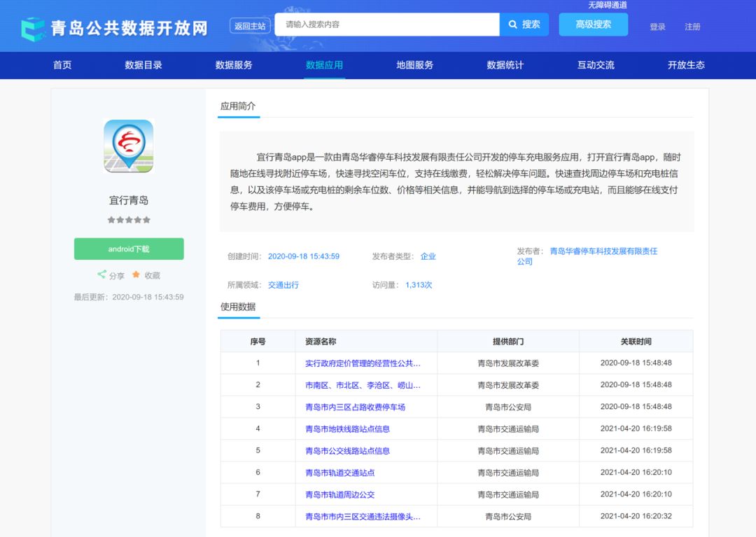
Task: Open the 开放生态 navigation item
Action: 686,65
